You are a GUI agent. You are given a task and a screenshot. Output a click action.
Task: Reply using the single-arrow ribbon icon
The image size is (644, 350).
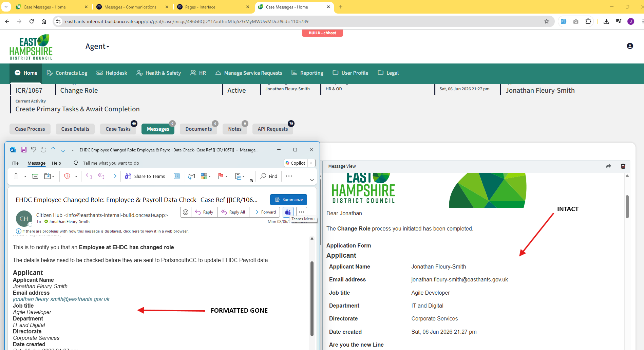89,176
